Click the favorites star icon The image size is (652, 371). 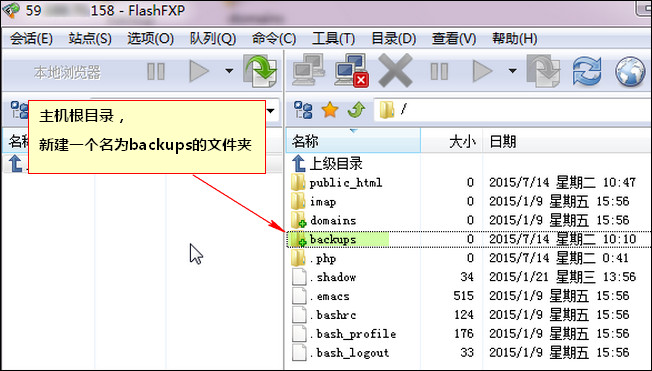[330, 110]
